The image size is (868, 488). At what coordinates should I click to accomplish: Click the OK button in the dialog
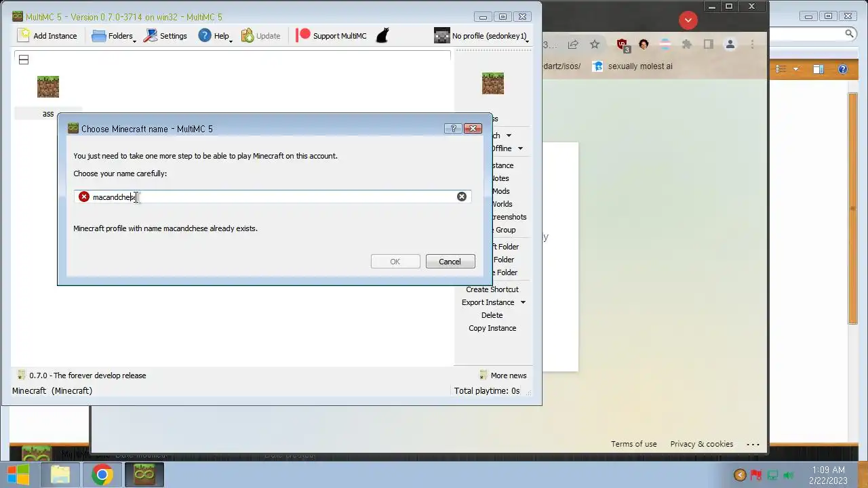tap(395, 262)
